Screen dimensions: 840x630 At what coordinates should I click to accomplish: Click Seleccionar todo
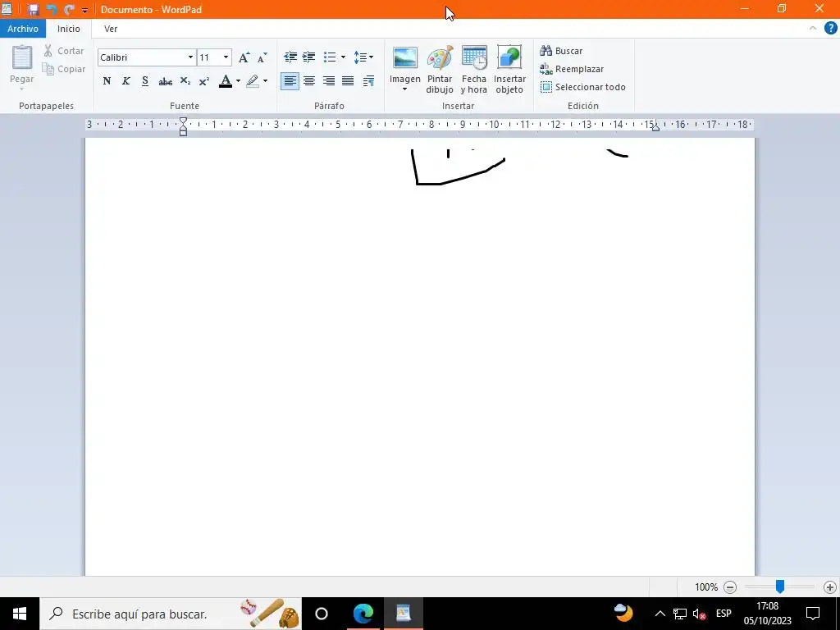583,87
